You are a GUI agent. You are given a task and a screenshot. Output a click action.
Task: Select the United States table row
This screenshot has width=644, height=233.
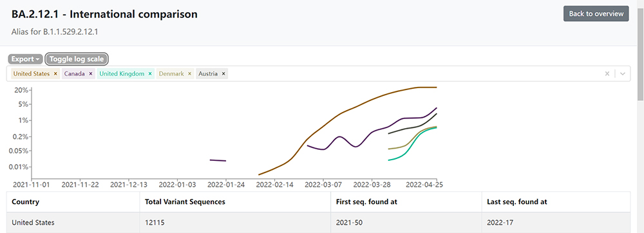319,223
